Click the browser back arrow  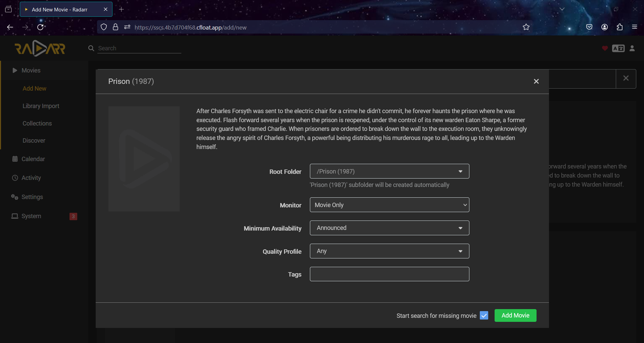(10, 27)
